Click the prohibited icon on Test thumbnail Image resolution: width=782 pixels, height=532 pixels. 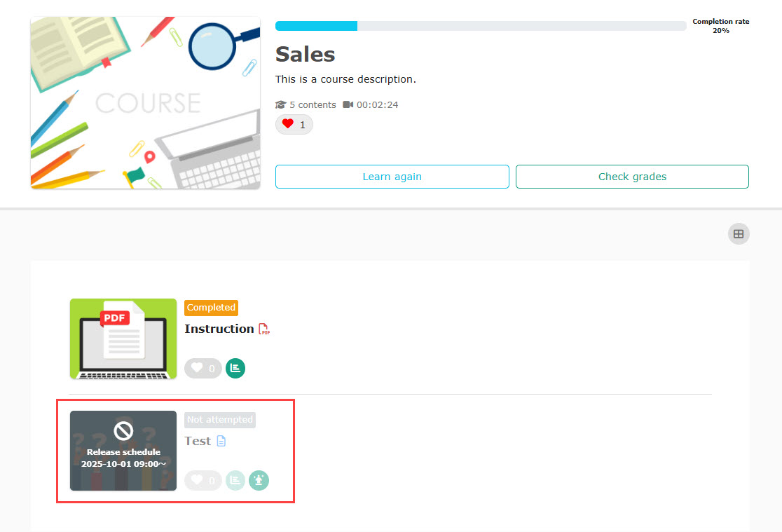tap(123, 430)
